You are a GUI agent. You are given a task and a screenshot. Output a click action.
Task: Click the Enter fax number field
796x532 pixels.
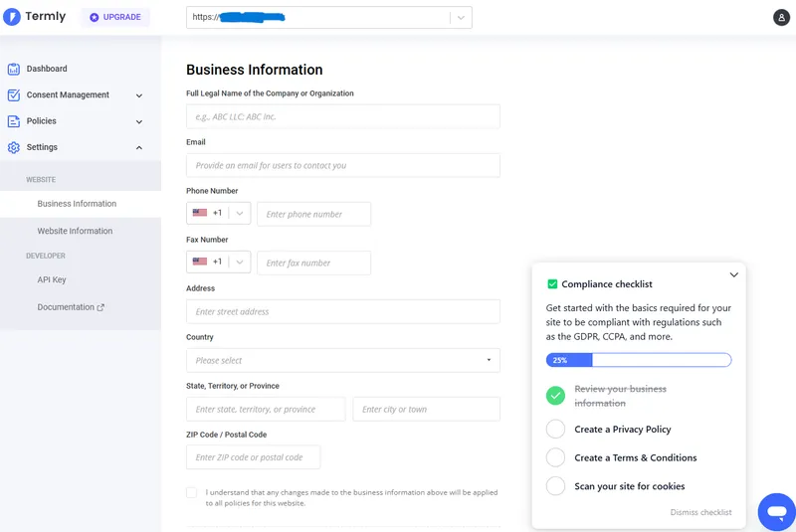pos(313,263)
